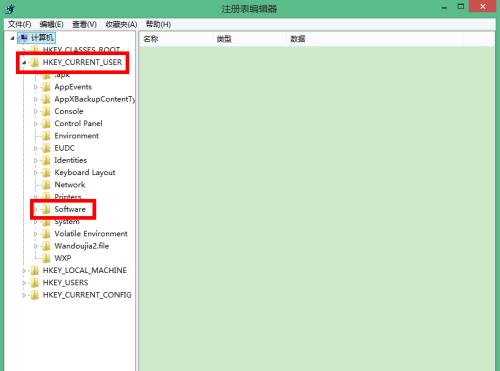Expand the HKEY_LOCAL_MACHINE hive
This screenshot has height=371, width=500.
point(24,271)
